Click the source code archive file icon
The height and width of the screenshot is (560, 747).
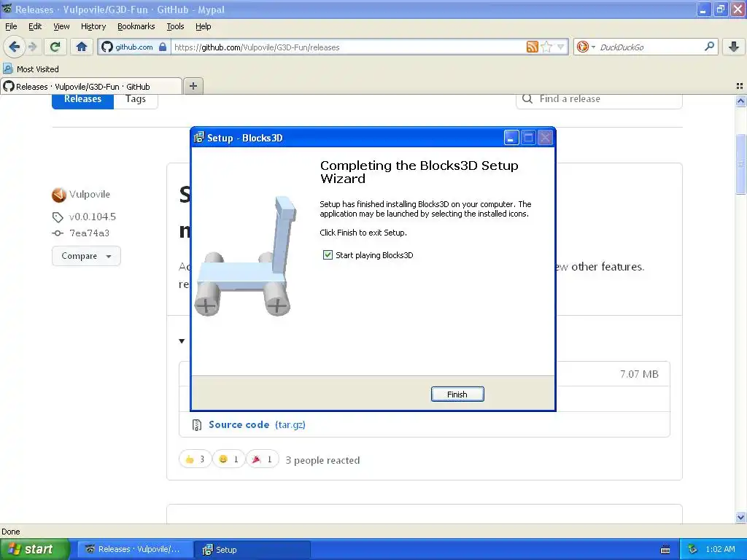tap(197, 425)
